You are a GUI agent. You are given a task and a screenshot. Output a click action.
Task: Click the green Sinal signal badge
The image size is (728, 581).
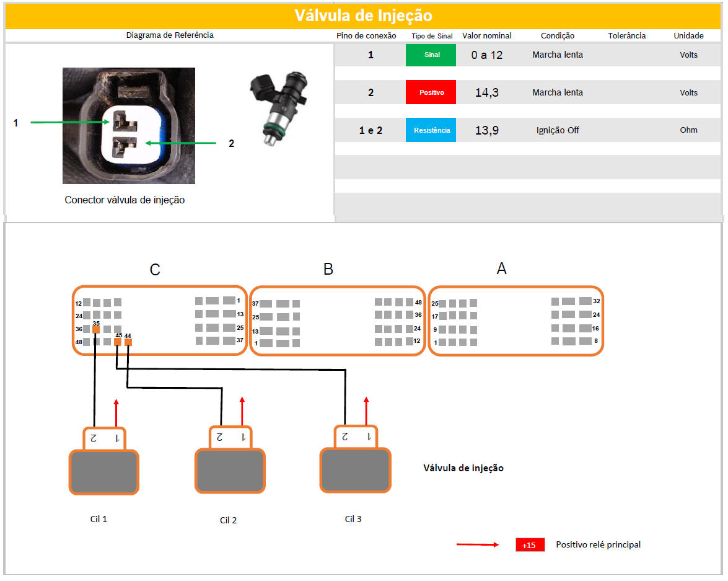[431, 55]
